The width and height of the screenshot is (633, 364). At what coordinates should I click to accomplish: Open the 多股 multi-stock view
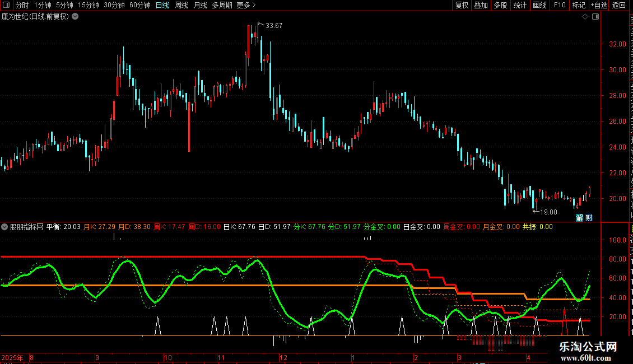[500, 5]
